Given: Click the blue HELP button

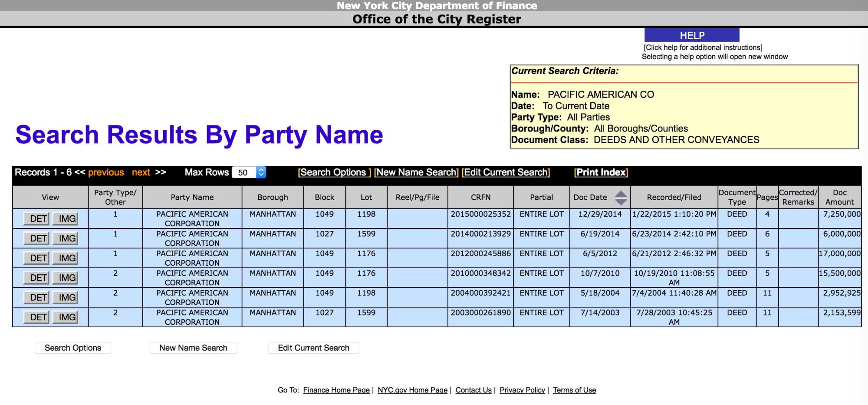Looking at the screenshot, I should [692, 36].
